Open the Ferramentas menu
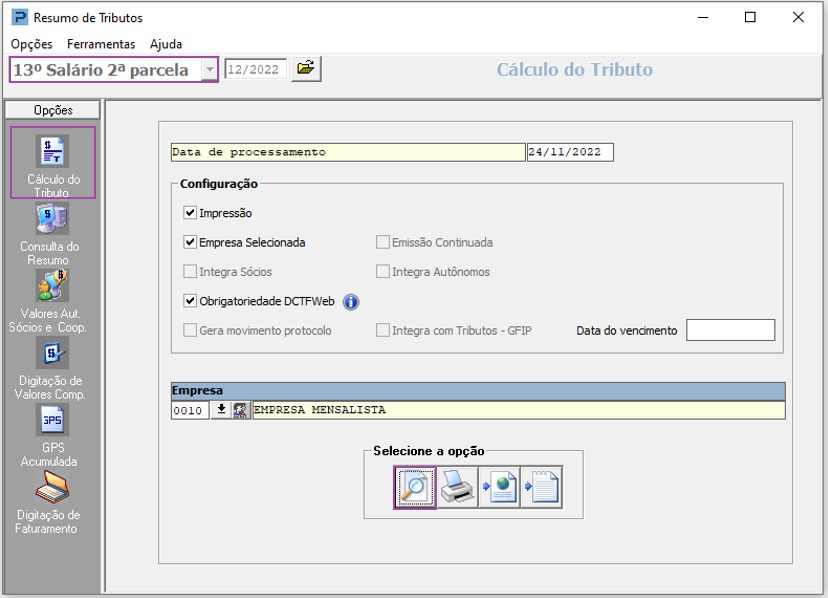Image resolution: width=828 pixels, height=598 pixels. click(101, 44)
